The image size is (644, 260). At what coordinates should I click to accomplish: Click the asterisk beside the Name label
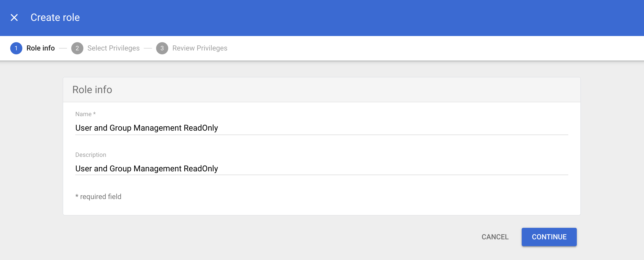(x=94, y=114)
